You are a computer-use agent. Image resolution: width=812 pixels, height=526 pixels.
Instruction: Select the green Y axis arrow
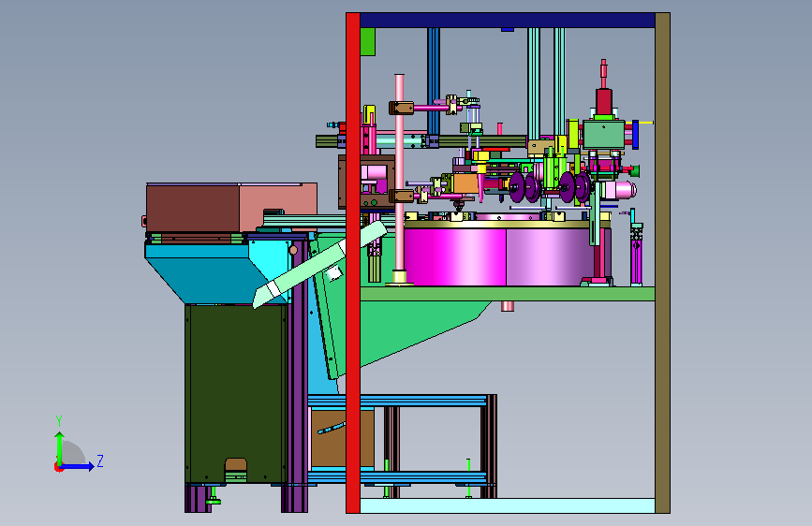pos(60,447)
